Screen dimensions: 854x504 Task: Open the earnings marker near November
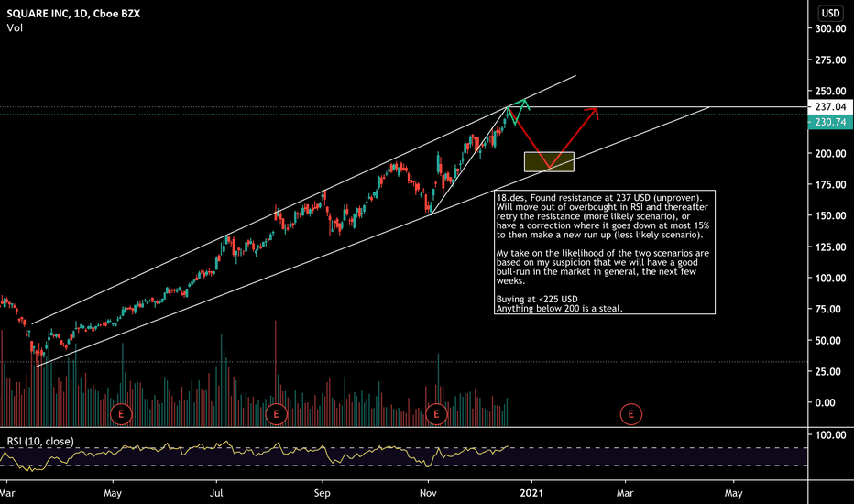(x=436, y=414)
